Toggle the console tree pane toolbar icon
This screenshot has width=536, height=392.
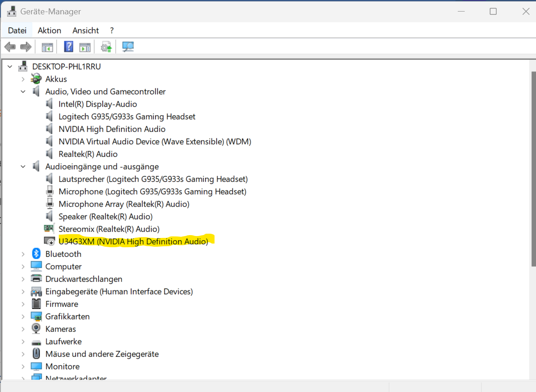pos(47,47)
